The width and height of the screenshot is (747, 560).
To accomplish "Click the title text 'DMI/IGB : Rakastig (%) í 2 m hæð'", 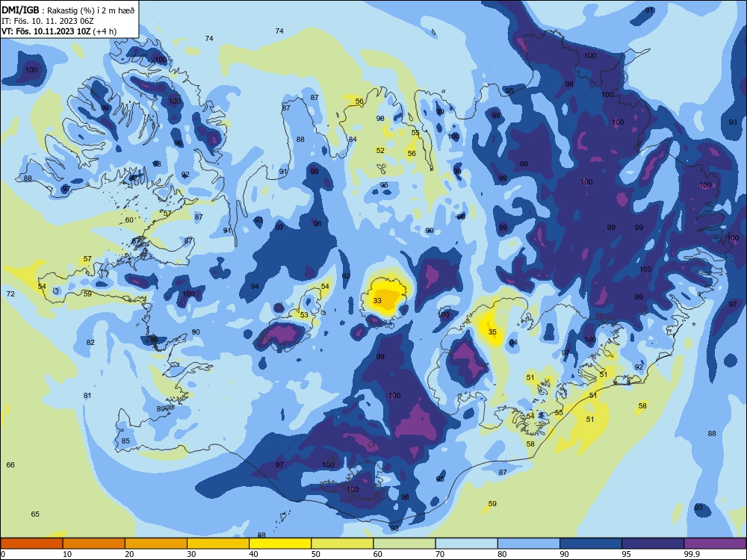I will [x=69, y=10].
